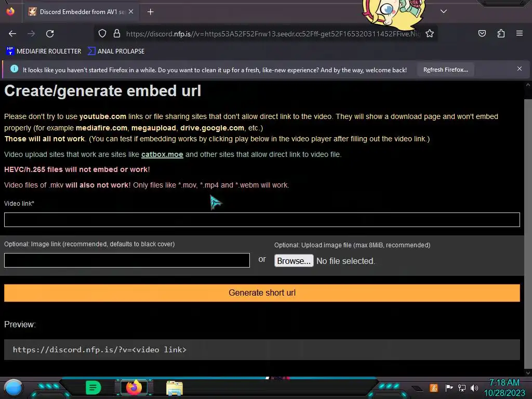Screen dimensions: 532x399
Task: Click the scrollbar down arrow
Action: (x=528, y=373)
